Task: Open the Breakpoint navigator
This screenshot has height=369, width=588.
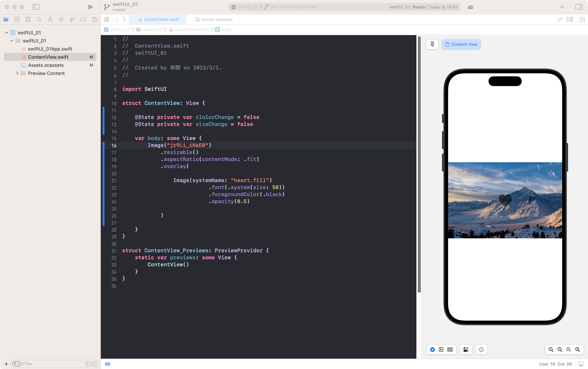Action: click(x=83, y=19)
